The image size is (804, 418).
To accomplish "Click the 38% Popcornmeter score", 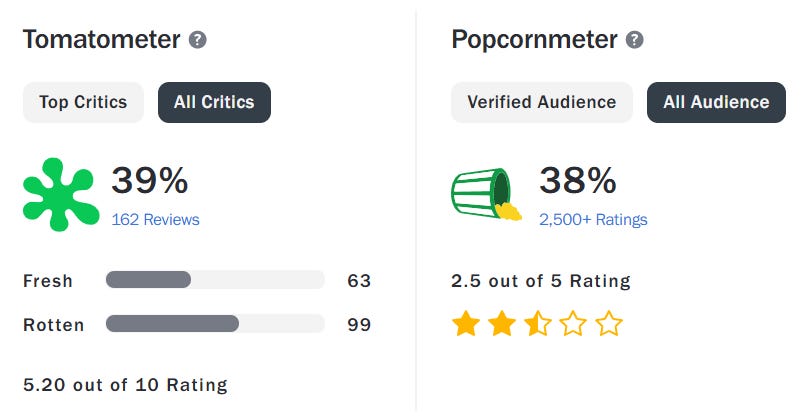I will (x=577, y=180).
